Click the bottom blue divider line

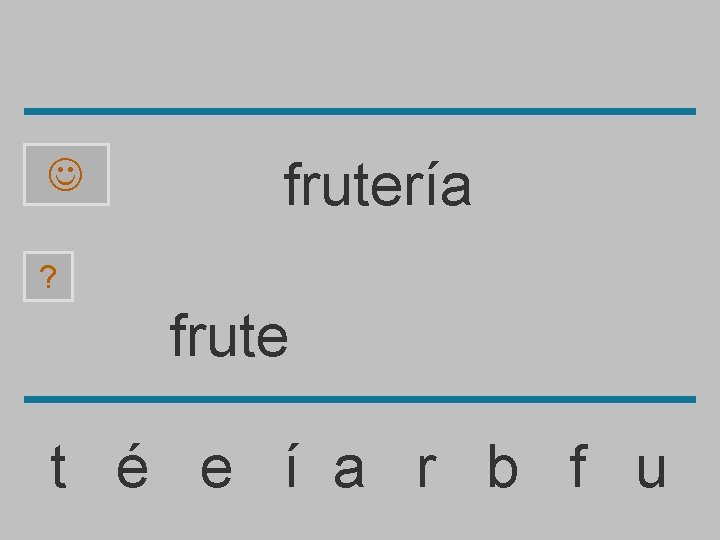360,399
